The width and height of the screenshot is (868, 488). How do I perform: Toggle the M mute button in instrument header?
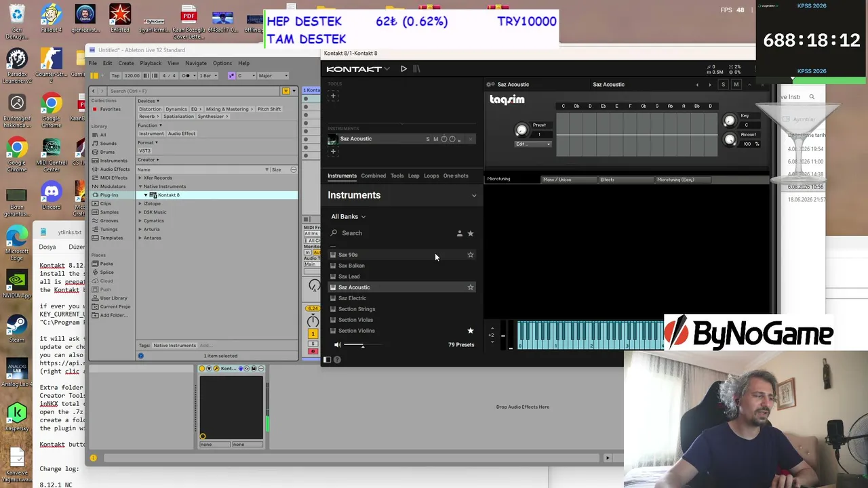click(x=736, y=85)
